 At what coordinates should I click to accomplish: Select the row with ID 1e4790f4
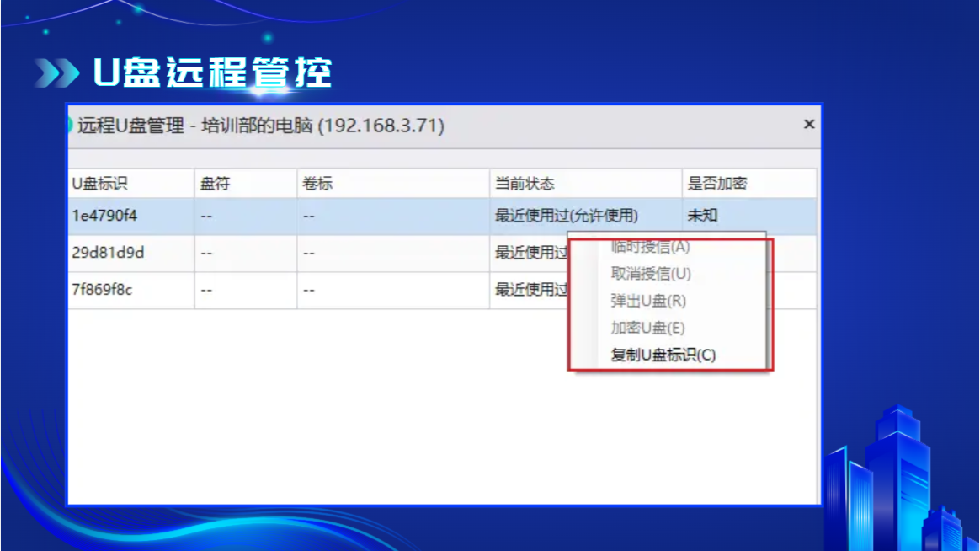coord(442,216)
